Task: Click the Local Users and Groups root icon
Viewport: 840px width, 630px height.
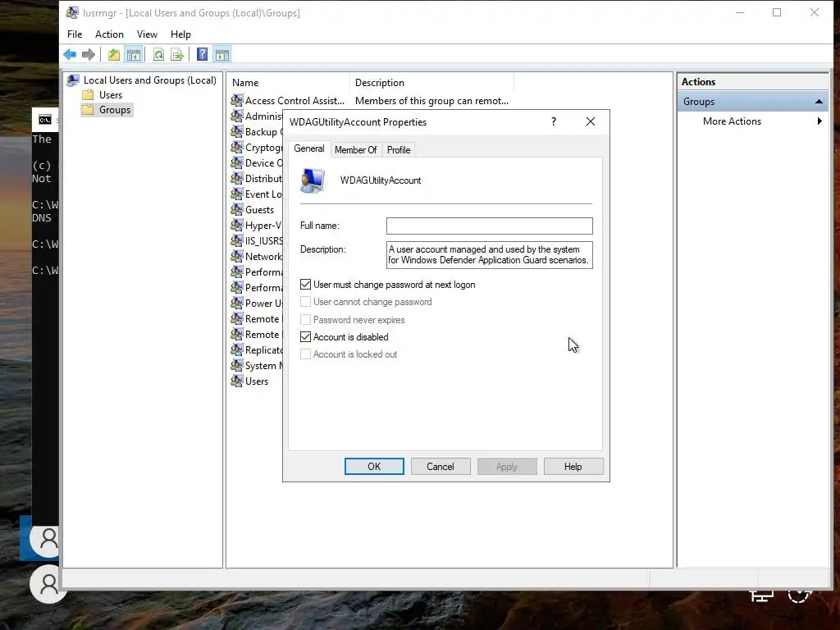Action: click(73, 80)
